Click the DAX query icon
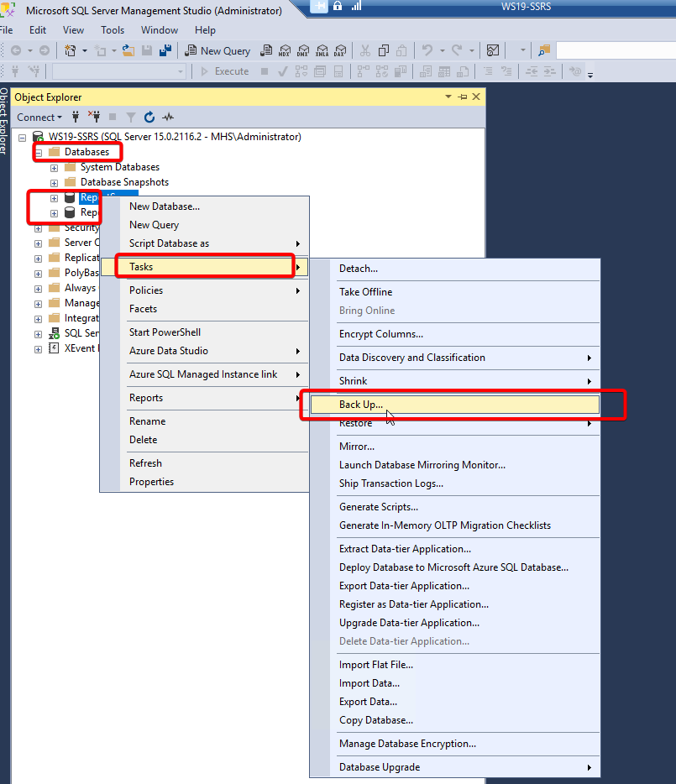The image size is (676, 784). [340, 50]
